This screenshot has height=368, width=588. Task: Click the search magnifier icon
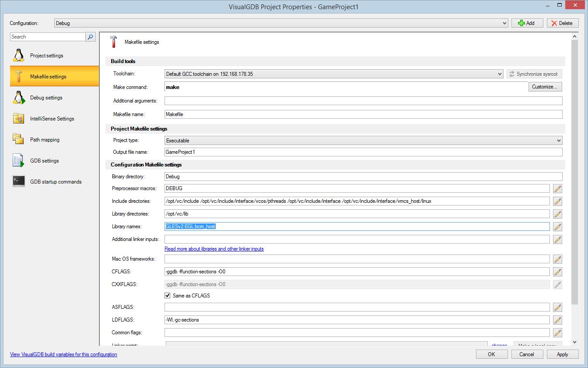click(x=91, y=37)
